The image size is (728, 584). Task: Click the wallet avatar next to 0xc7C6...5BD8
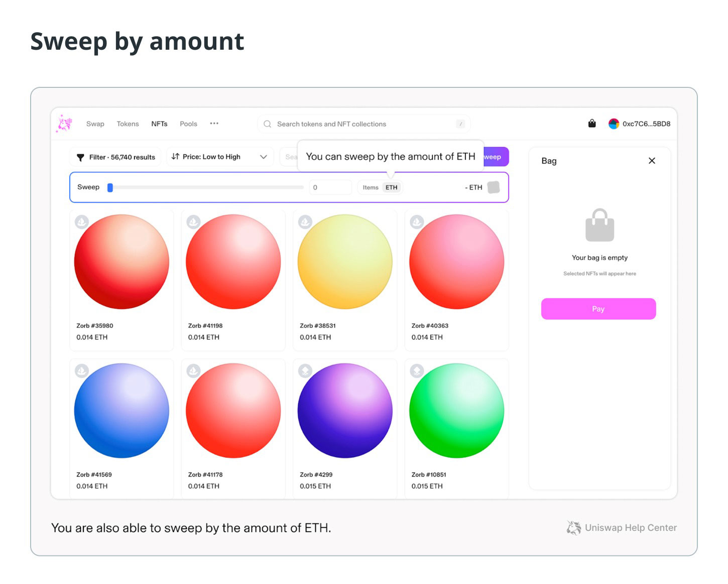tap(614, 124)
